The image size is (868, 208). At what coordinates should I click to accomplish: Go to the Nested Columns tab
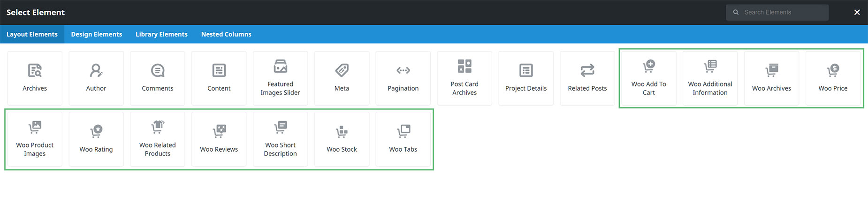(226, 34)
